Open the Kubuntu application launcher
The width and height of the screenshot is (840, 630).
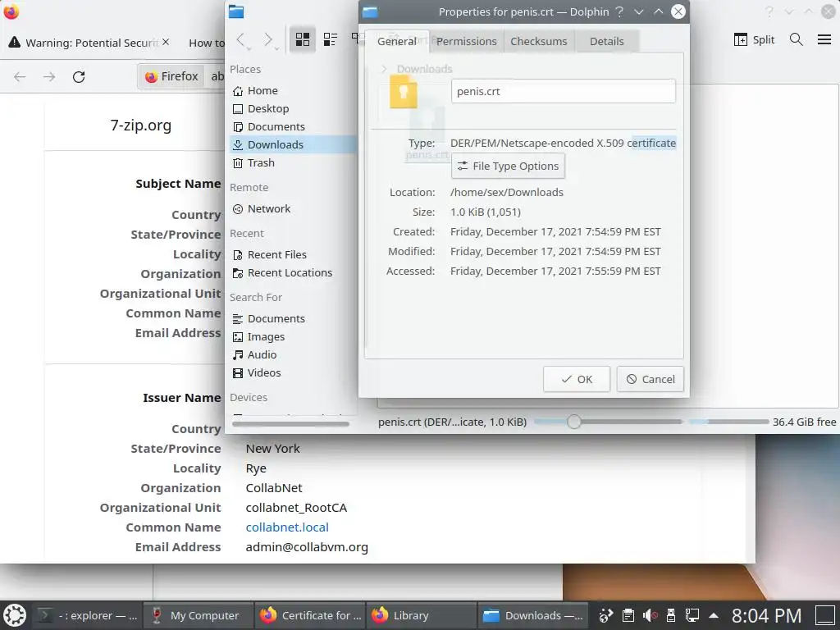click(15, 615)
